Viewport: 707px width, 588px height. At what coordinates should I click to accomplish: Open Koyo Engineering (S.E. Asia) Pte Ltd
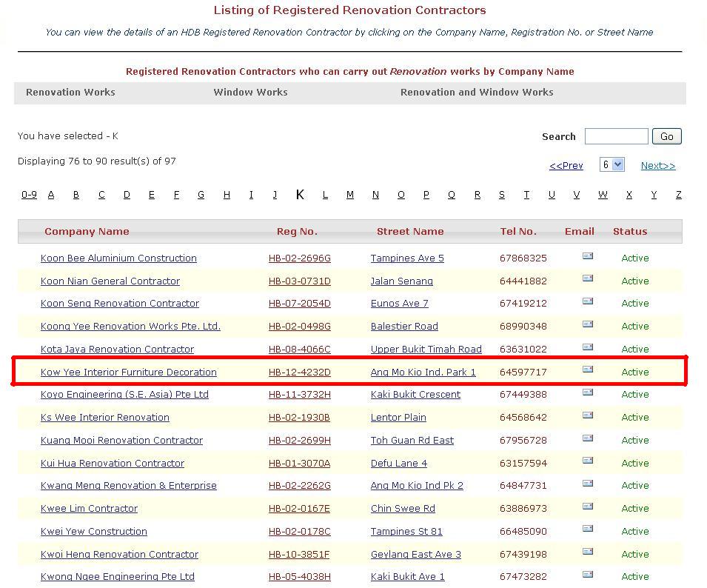pyautogui.click(x=124, y=395)
